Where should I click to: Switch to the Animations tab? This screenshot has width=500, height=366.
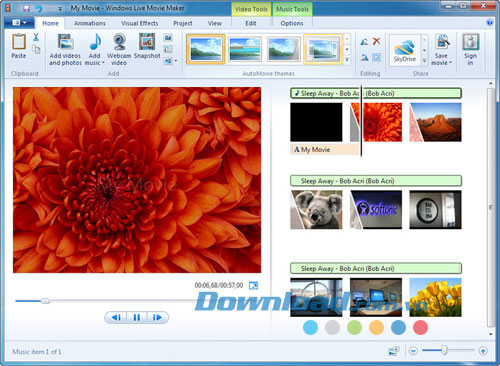(x=90, y=23)
